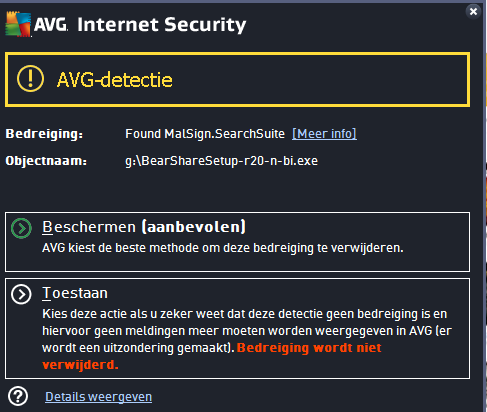
Task: Click the green arrow icon beside Beschermen
Action: (21, 228)
